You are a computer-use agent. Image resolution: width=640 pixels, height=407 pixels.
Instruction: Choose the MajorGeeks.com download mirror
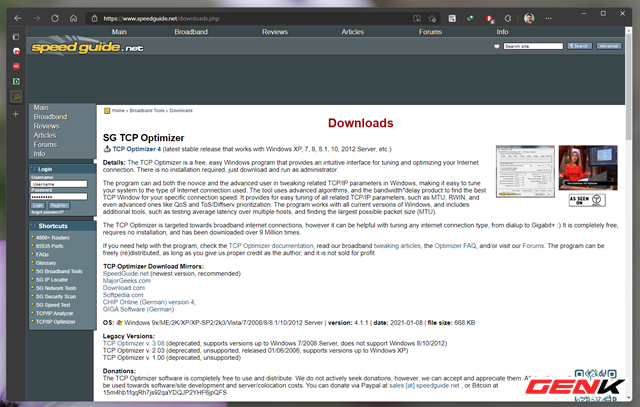point(127,281)
